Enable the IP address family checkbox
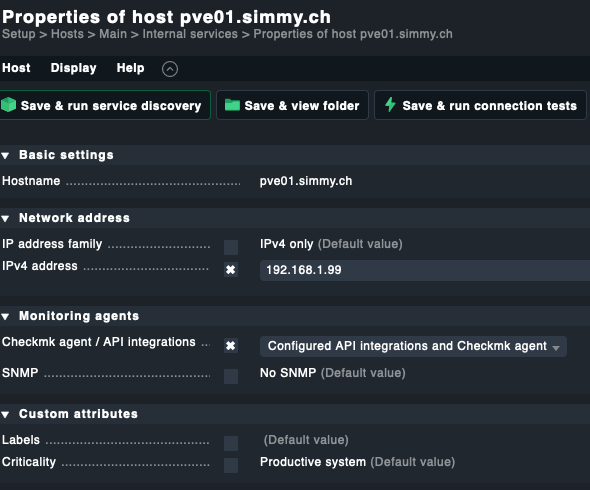This screenshot has width=590, height=490. click(x=231, y=248)
